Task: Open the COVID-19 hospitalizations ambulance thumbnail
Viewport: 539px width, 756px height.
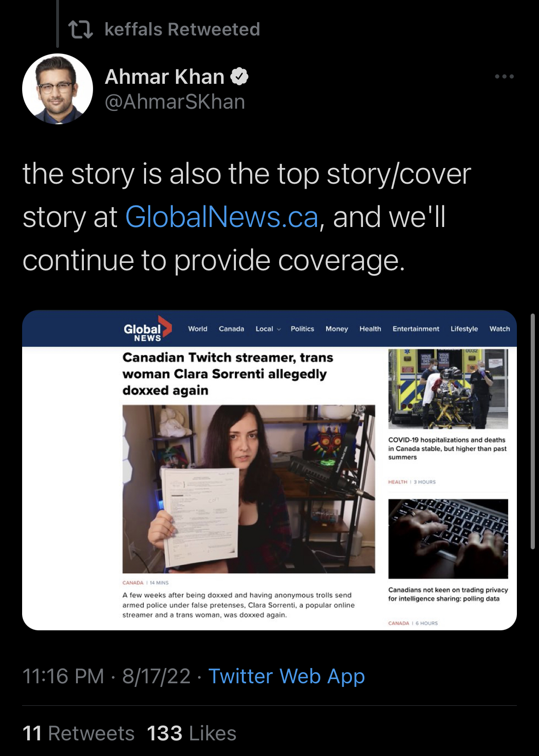Action: point(448,389)
